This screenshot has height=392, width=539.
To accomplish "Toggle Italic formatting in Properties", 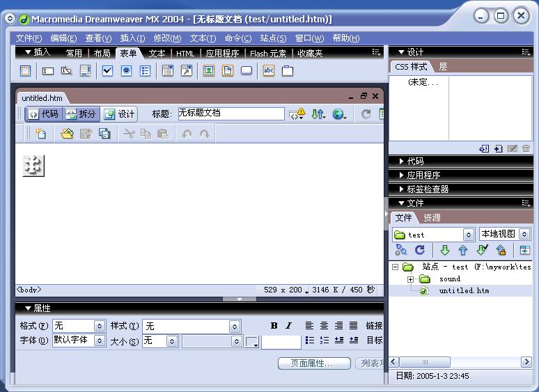I will tap(288, 326).
